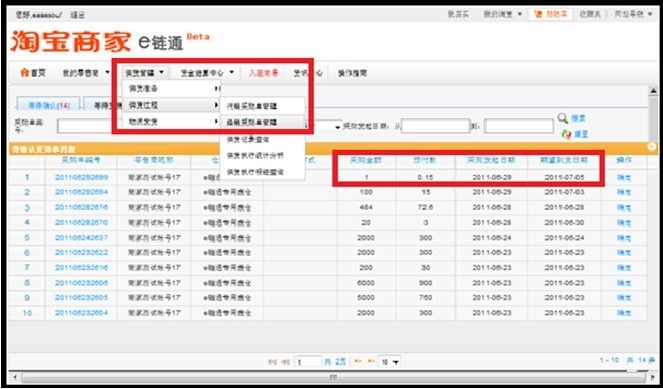
Task: Click the vertical scrollbar up arrow
Action: (653, 91)
